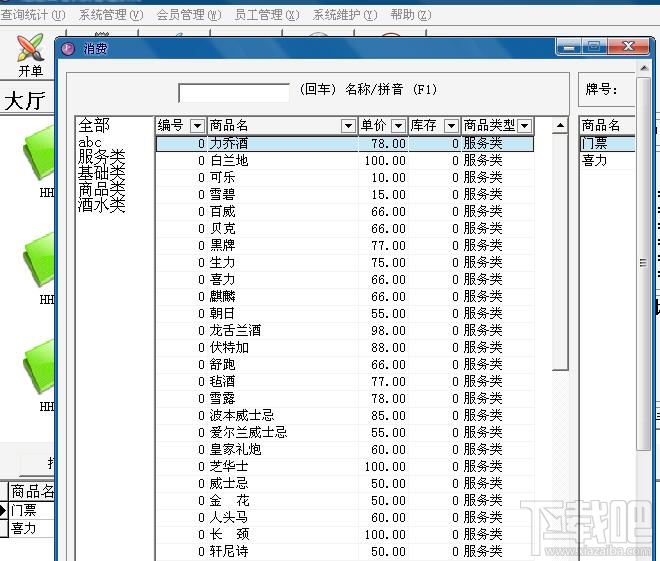Expand the 商品类型 column filter dropdown
This screenshot has width=660, height=561.
524,125
